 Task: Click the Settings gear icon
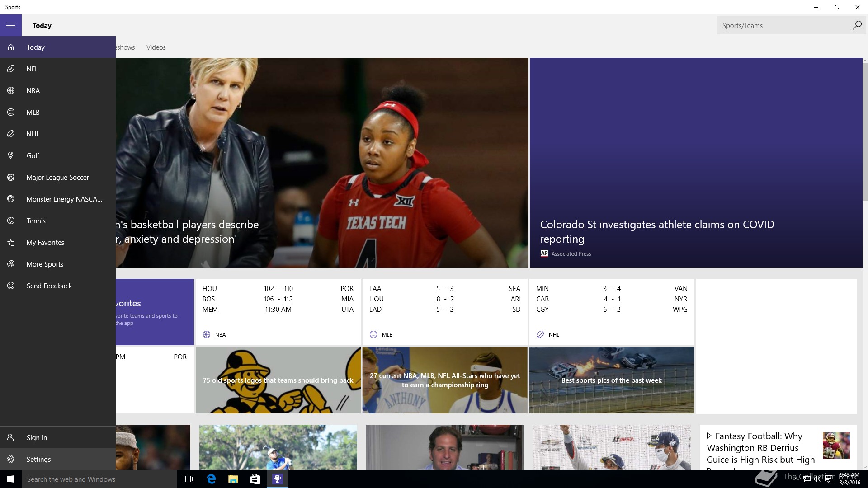[x=11, y=459]
